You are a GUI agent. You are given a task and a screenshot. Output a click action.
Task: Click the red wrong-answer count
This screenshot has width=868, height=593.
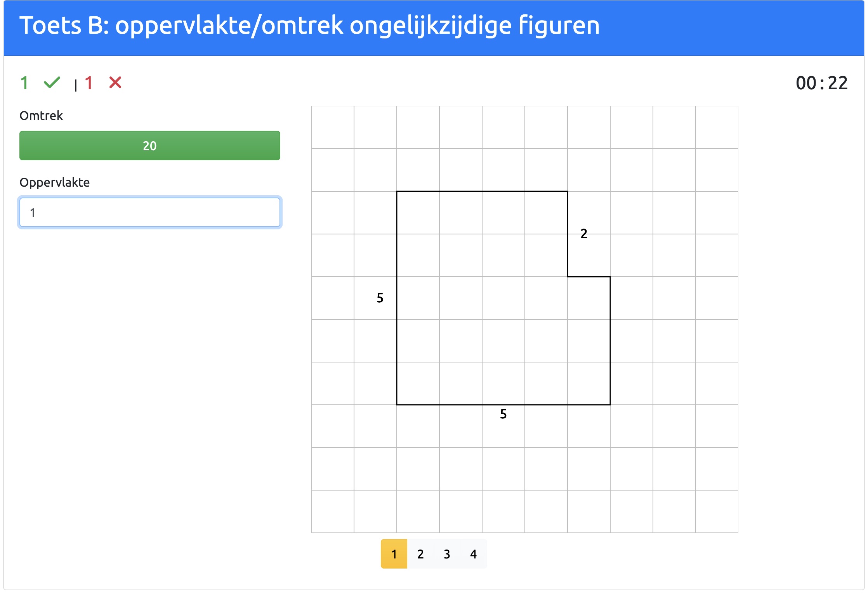(x=89, y=83)
